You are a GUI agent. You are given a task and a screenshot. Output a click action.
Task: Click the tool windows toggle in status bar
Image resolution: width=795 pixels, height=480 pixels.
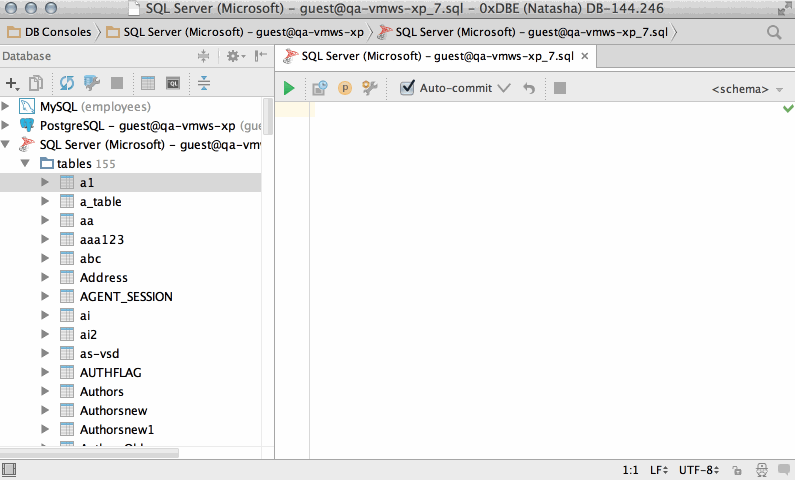(x=9, y=470)
